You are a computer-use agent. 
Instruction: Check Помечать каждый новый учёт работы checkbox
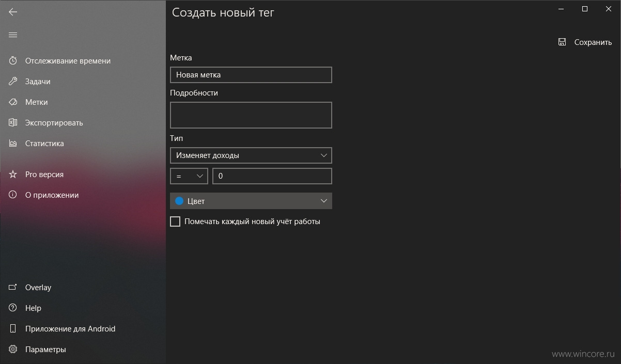[175, 221]
